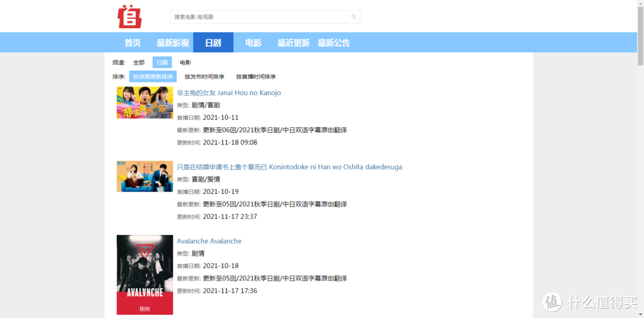This screenshot has height=318, width=644.
Task: Click 更新至05回 text under Avalanche
Action: [275, 279]
